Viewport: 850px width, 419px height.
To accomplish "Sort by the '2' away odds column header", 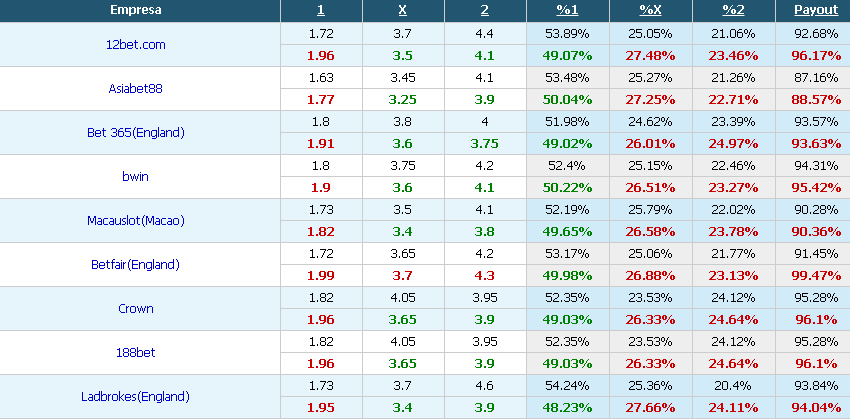I will [x=484, y=11].
